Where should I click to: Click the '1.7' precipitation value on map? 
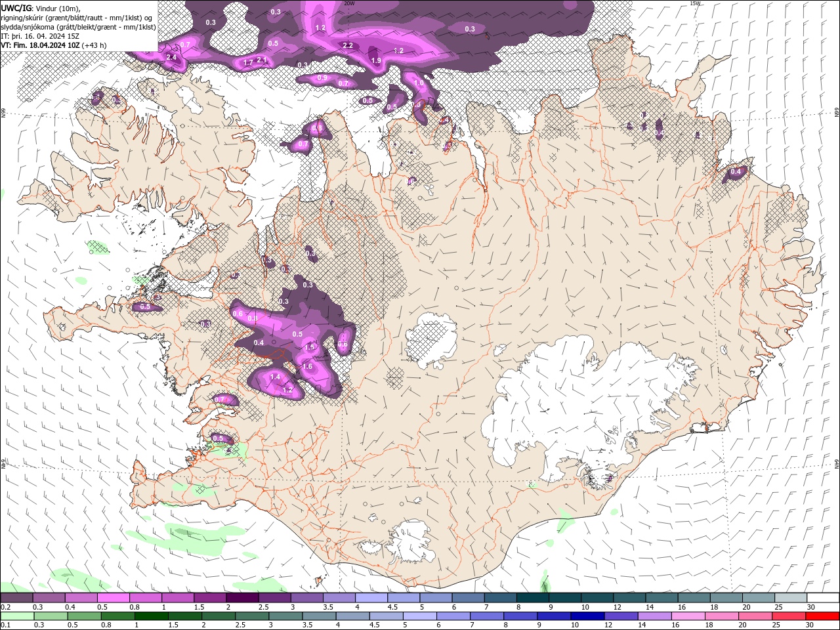(x=248, y=63)
